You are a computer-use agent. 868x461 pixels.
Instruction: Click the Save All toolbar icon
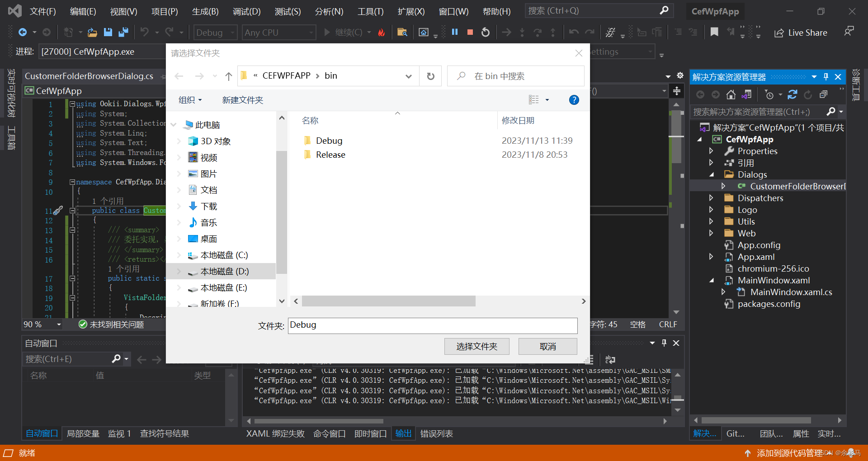coord(123,32)
